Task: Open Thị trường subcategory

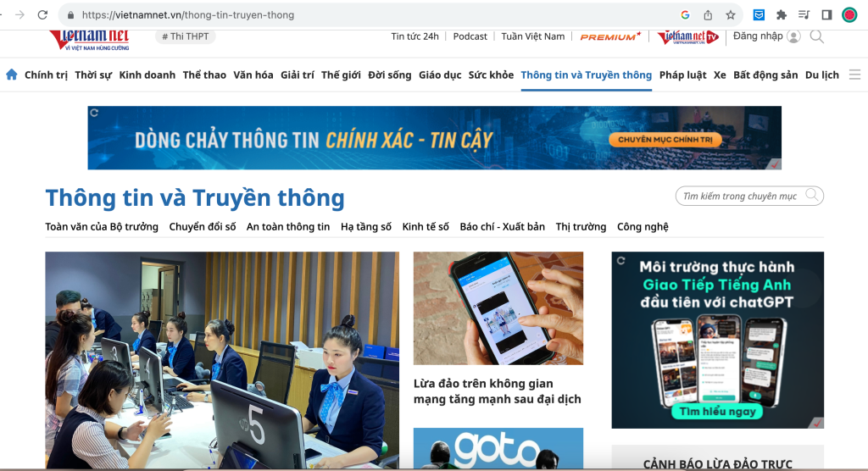Action: point(581,226)
